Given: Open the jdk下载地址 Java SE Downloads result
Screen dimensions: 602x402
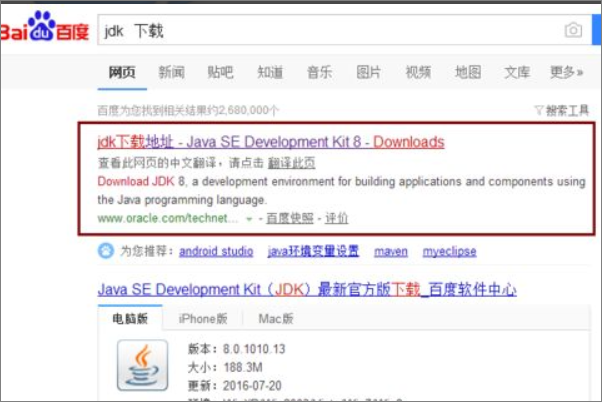Looking at the screenshot, I should click(271, 142).
